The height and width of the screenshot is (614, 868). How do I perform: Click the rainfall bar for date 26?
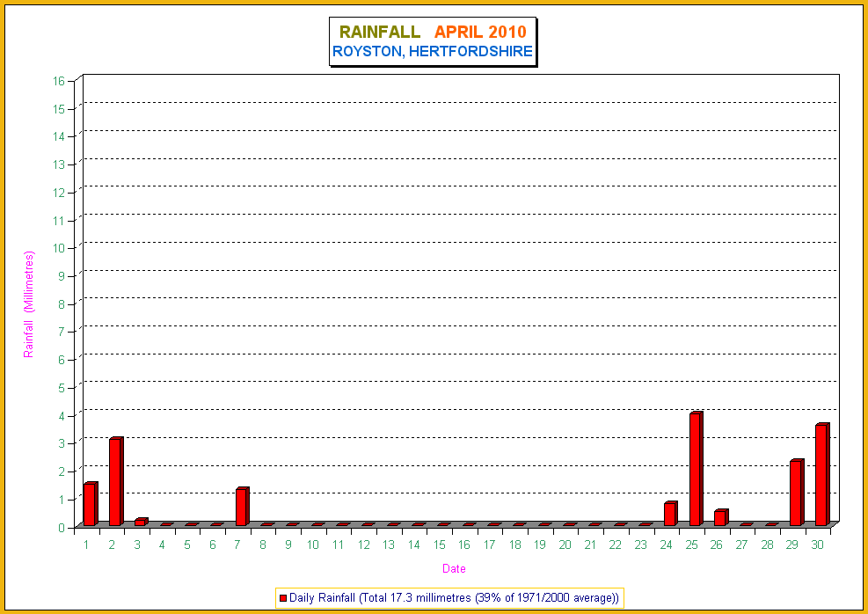tap(721, 517)
